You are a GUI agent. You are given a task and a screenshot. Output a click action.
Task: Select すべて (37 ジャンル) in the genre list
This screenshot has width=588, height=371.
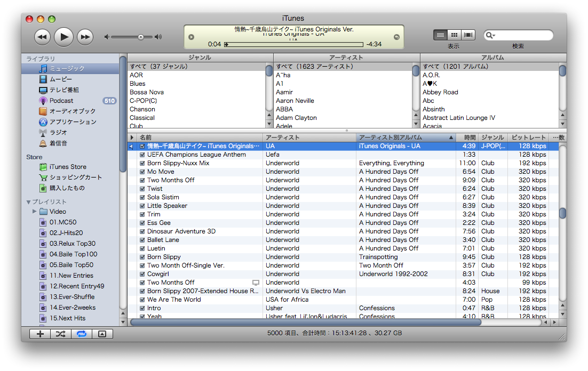coord(196,67)
